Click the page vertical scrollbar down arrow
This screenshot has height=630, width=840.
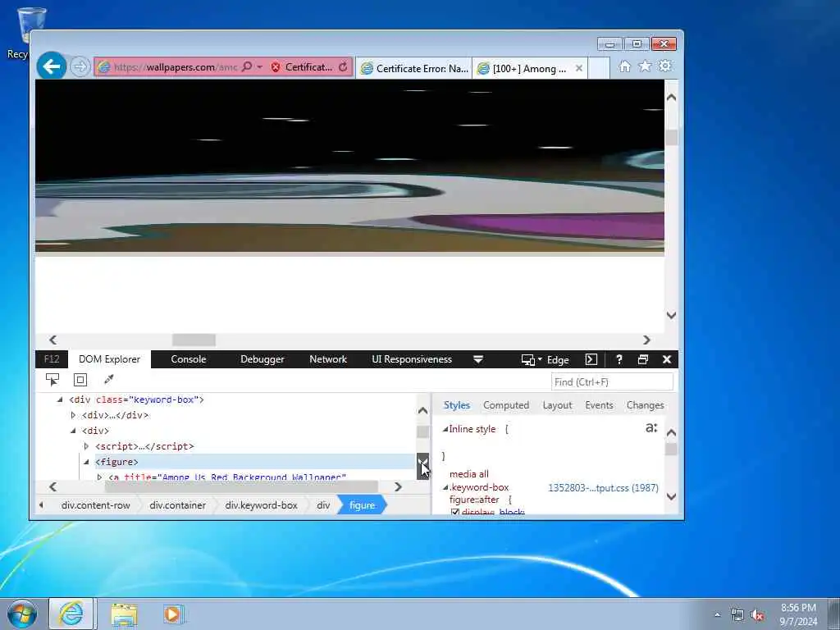tap(671, 315)
